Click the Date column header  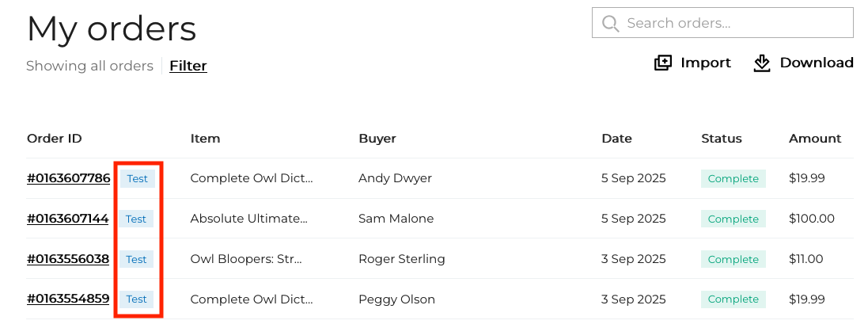(x=616, y=139)
